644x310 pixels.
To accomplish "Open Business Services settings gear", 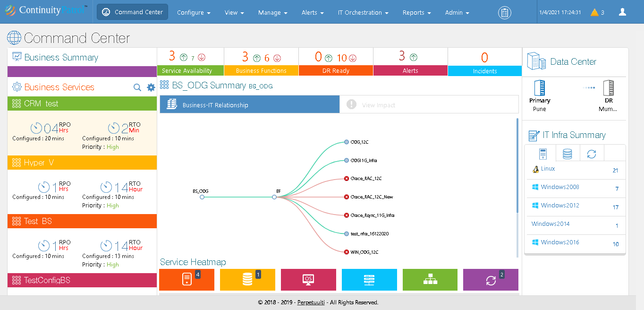I will pyautogui.click(x=151, y=87).
